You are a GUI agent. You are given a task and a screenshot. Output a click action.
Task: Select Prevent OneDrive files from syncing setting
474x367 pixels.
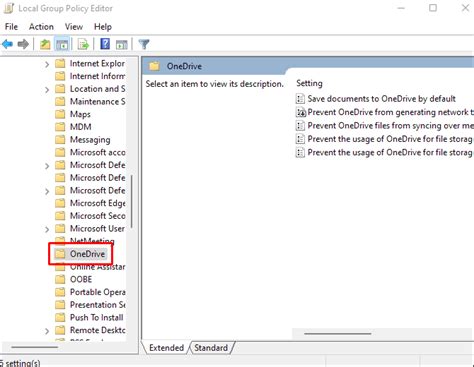tap(390, 125)
